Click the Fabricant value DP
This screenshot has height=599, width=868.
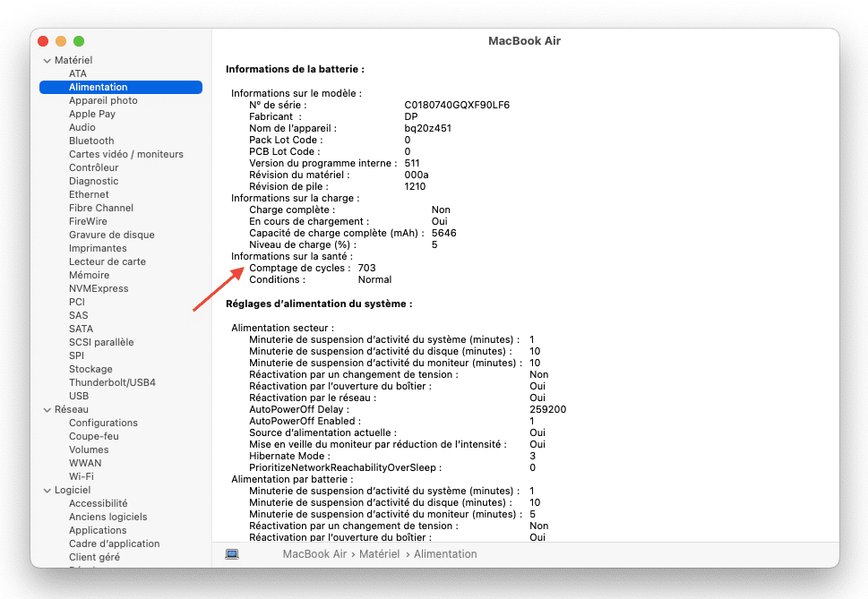411,116
